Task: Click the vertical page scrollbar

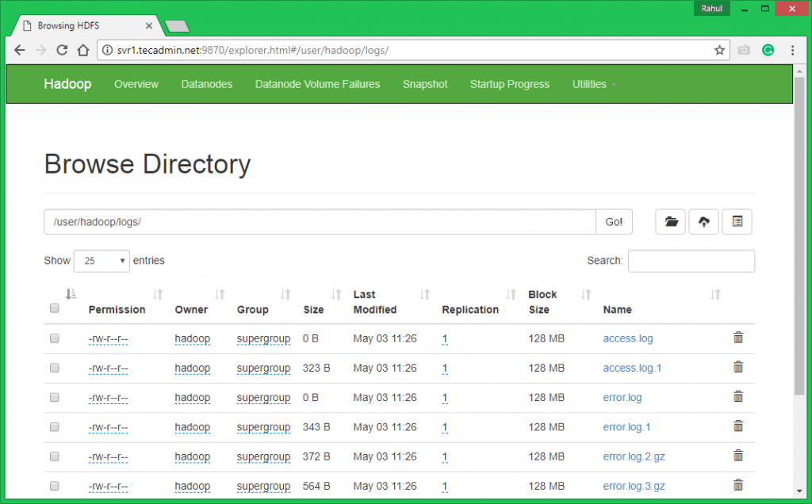Action: pyautogui.click(x=800, y=238)
